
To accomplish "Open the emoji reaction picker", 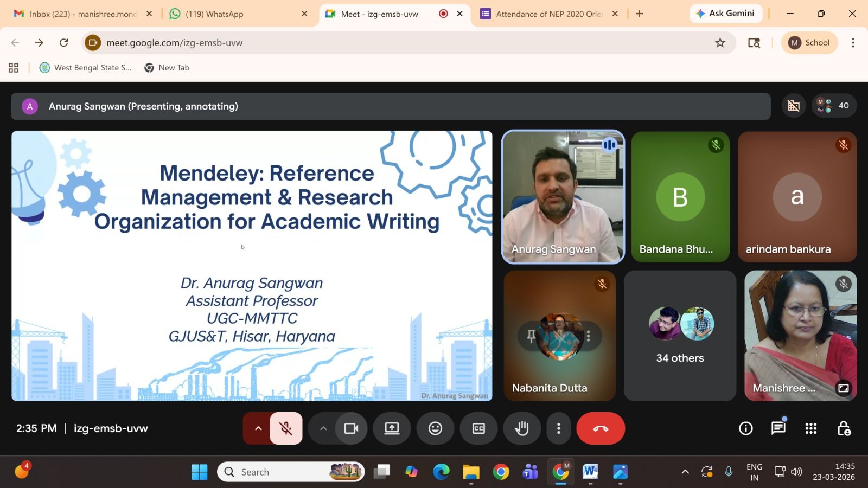I will 435,428.
